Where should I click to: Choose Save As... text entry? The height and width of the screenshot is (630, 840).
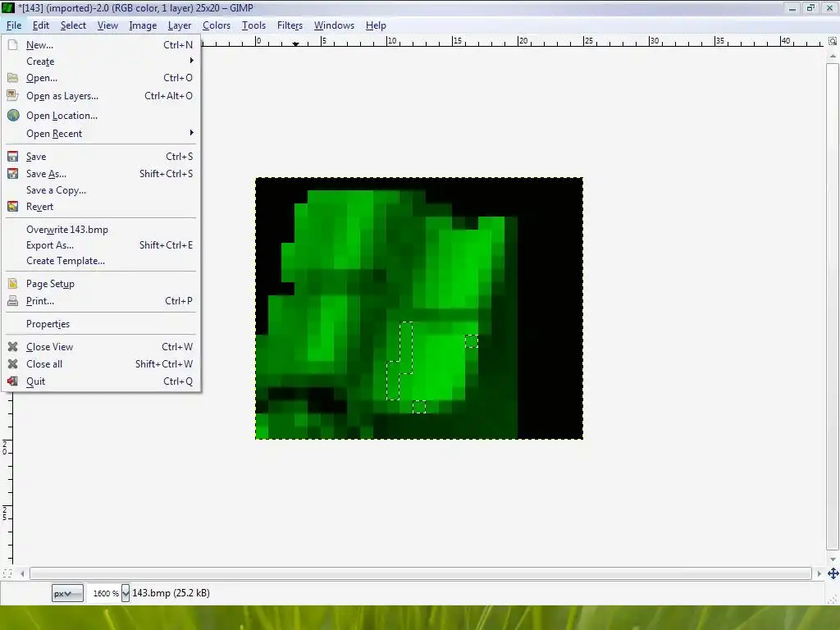point(46,174)
